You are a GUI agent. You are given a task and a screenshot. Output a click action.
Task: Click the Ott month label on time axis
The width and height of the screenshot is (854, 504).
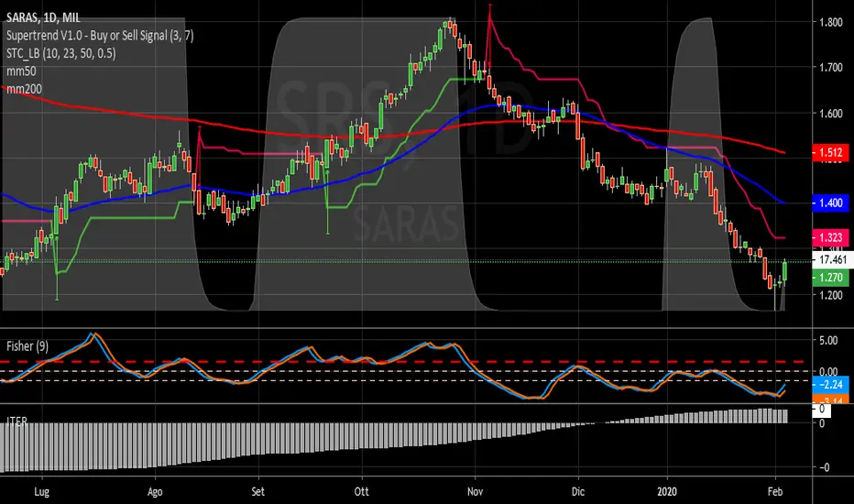[x=361, y=491]
